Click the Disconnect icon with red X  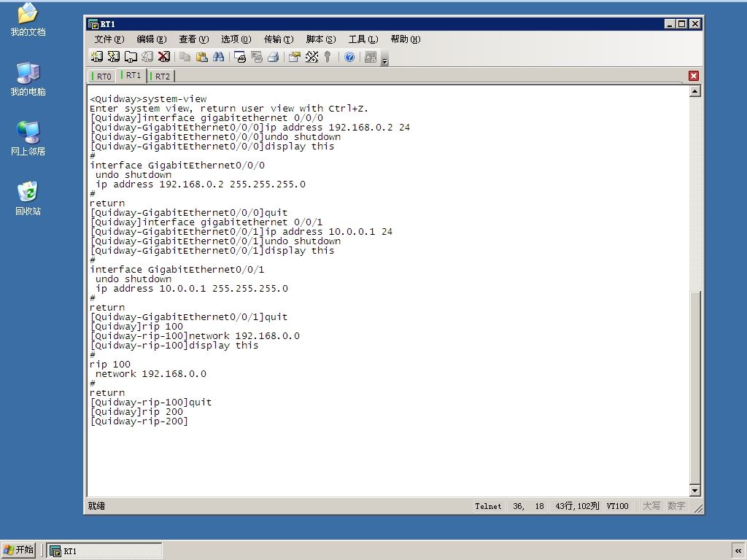pos(164,57)
